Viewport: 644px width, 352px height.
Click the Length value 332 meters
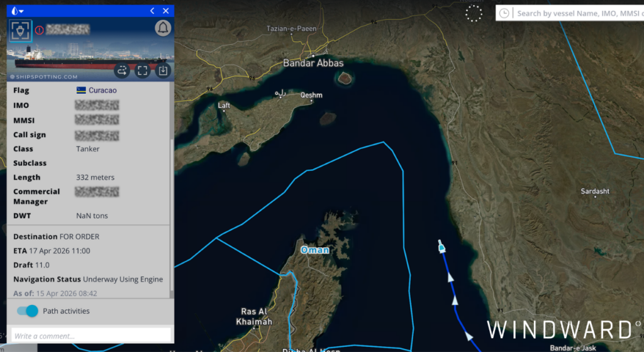96,177
